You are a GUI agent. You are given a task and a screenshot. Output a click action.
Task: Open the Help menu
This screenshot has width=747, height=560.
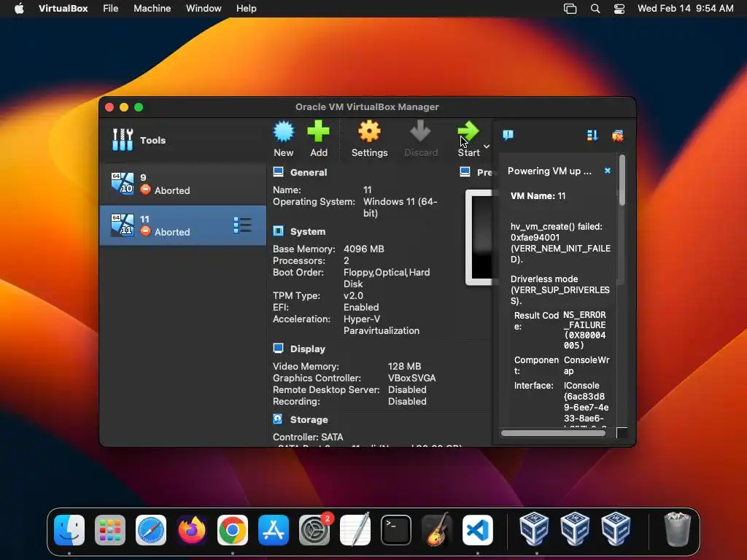[x=247, y=9]
